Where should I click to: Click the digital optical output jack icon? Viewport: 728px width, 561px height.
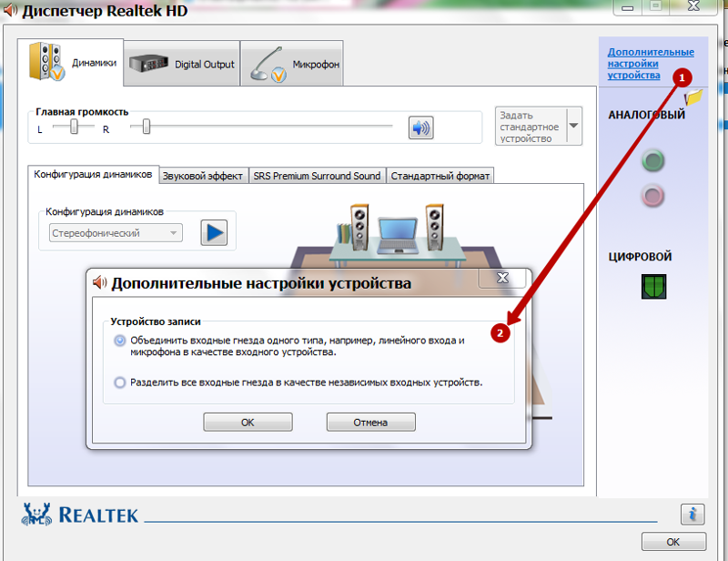[x=653, y=286]
